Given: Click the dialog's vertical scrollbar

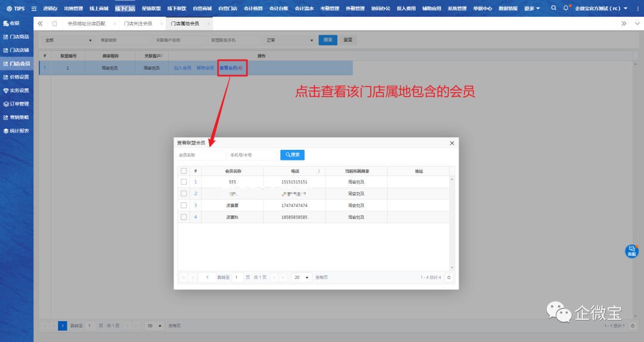Looking at the screenshot, I should 451,221.
